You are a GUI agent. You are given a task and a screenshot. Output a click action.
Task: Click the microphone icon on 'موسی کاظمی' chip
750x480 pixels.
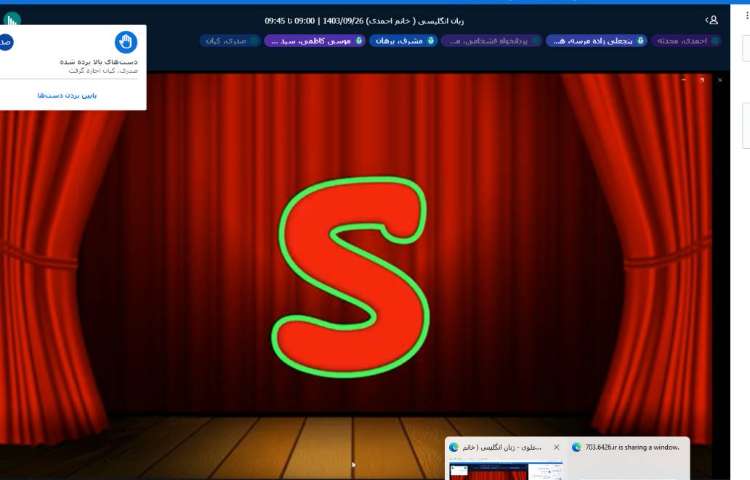359,41
